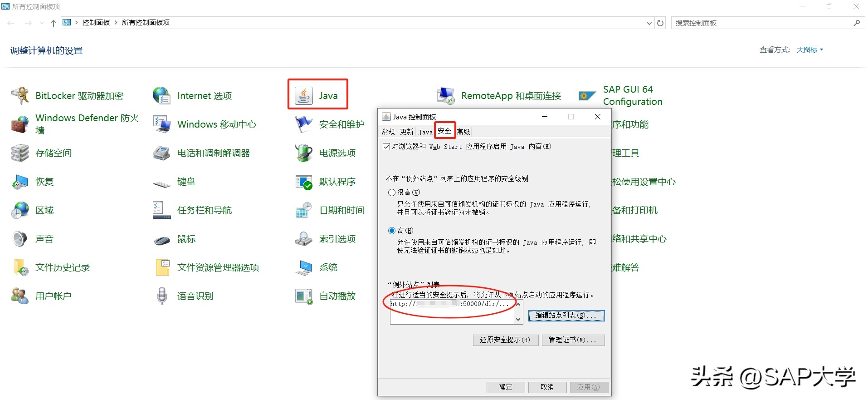Select the High (高) security level

tap(392, 231)
